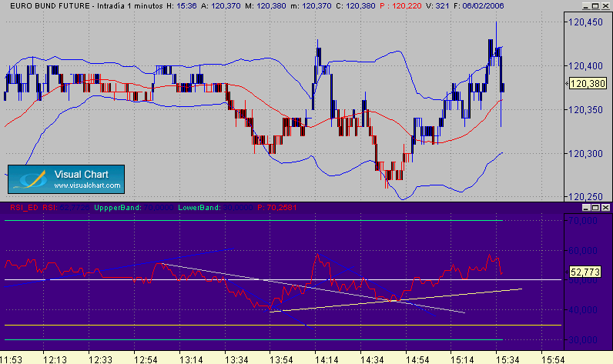Click the 120,250 price axis label

pos(585,197)
